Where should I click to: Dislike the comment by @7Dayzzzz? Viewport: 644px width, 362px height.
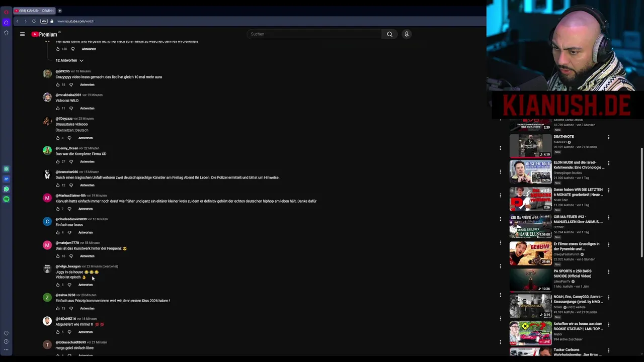69,138
